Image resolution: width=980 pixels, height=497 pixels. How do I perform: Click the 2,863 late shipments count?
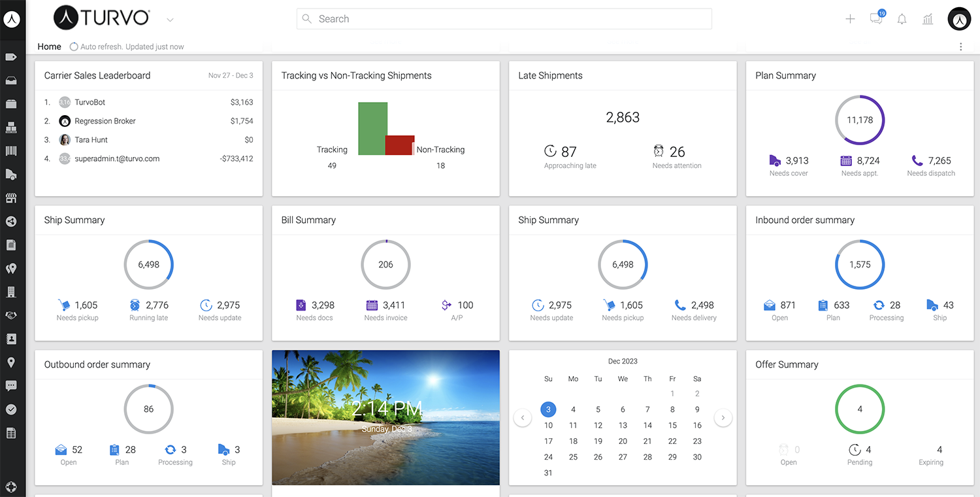623,118
